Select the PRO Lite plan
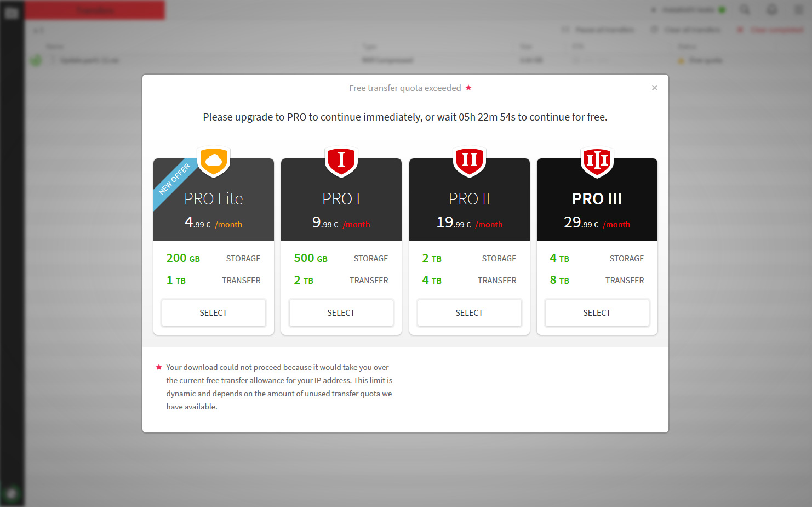 tap(214, 312)
